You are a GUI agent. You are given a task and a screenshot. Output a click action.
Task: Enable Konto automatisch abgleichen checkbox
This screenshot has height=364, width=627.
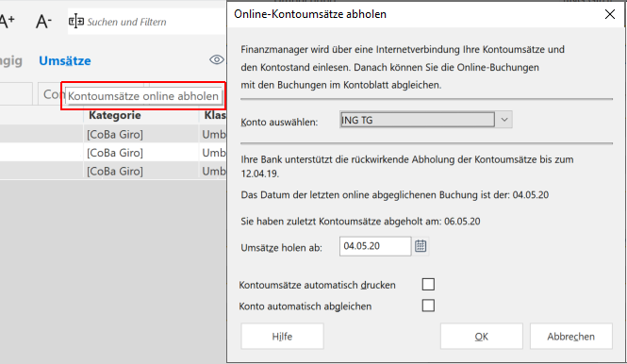click(x=428, y=306)
